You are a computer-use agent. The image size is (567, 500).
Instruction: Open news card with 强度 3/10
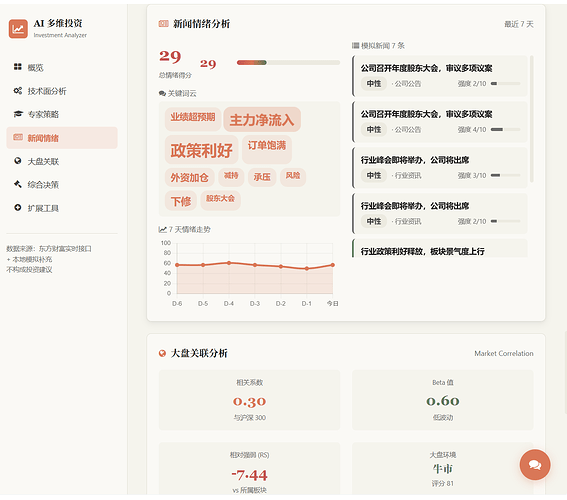click(x=440, y=168)
